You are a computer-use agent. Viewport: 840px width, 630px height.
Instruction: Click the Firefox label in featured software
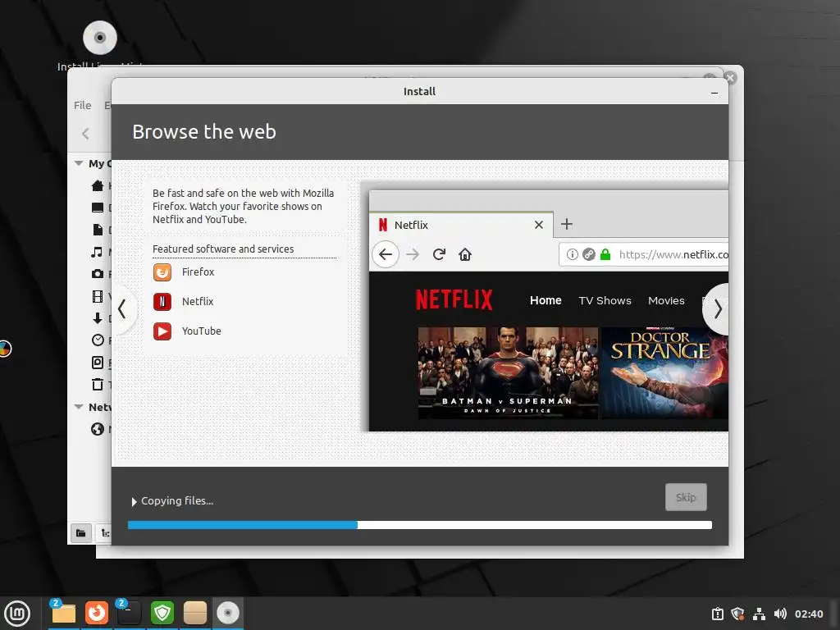[198, 272]
